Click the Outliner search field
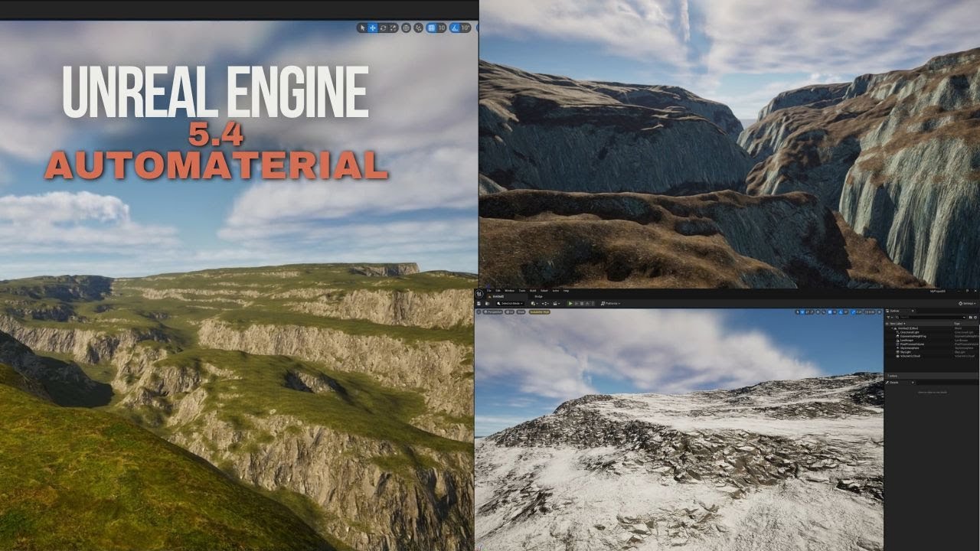 (933, 318)
